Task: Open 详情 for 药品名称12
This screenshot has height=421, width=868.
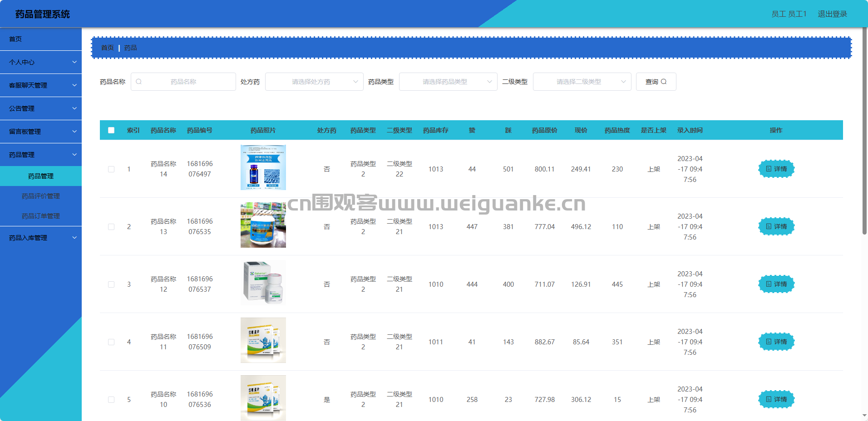Action: 776,284
